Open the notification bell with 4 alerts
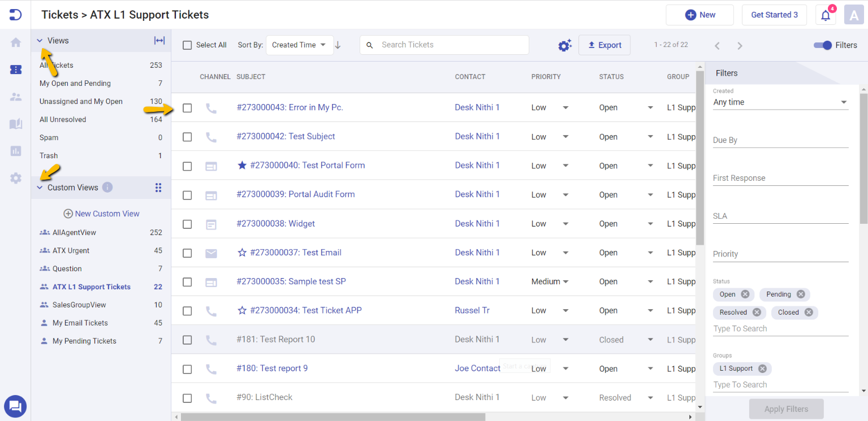Screen dimensions: 868x421 click(825, 15)
